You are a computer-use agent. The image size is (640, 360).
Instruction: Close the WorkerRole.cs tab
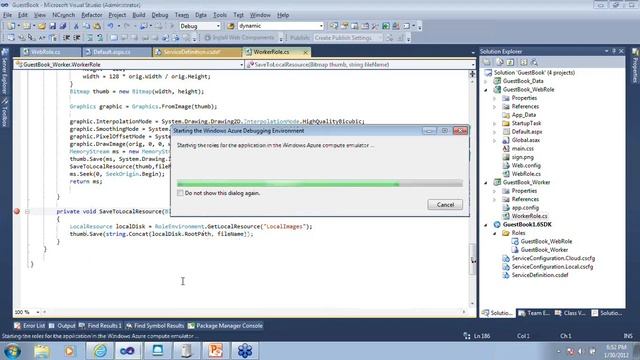coord(305,52)
